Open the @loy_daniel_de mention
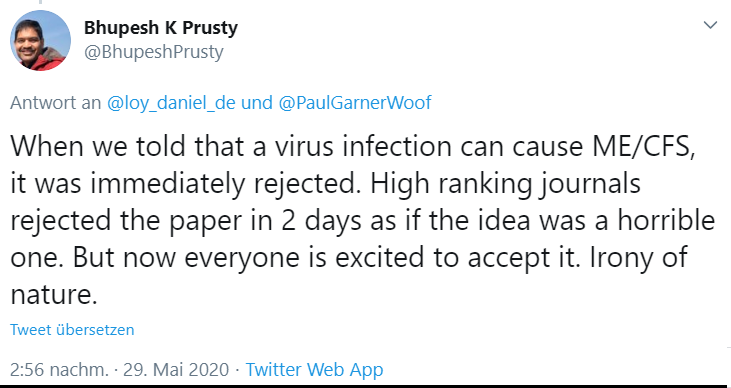 (171, 103)
